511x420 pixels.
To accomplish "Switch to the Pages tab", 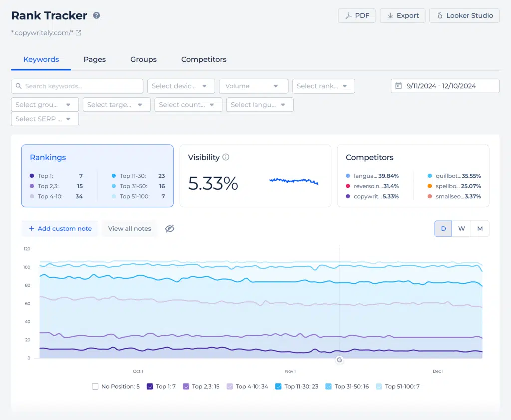I will tap(94, 59).
